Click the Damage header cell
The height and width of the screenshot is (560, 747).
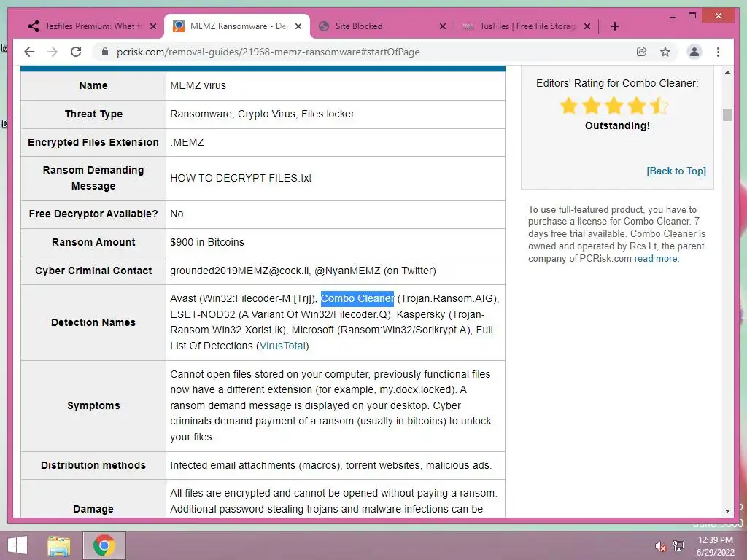pos(93,499)
